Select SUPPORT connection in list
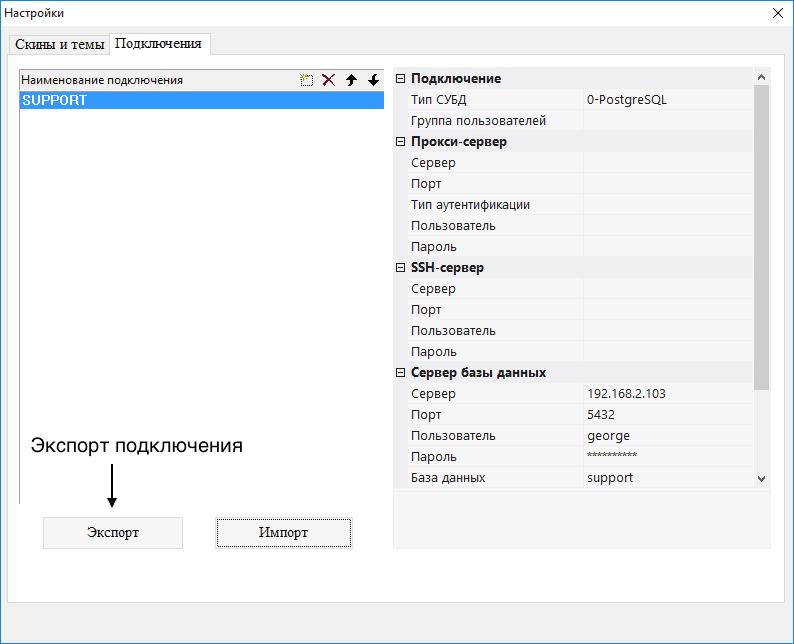Viewport: 794px width, 644px height. click(200, 101)
